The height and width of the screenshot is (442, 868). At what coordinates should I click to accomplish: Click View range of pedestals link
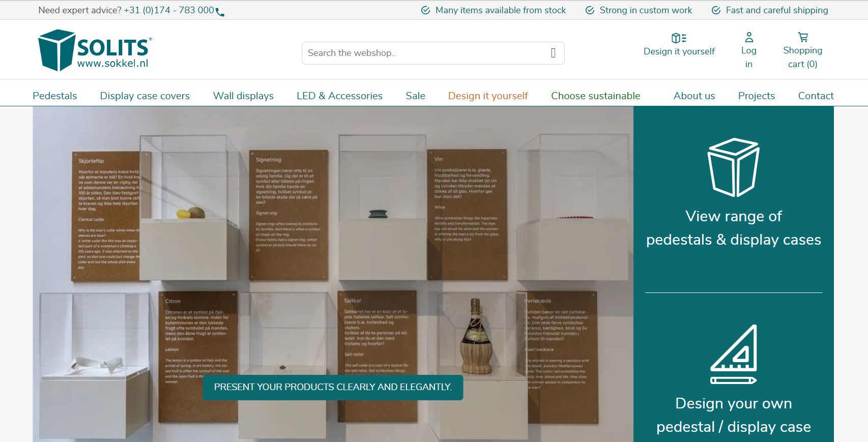(733, 228)
